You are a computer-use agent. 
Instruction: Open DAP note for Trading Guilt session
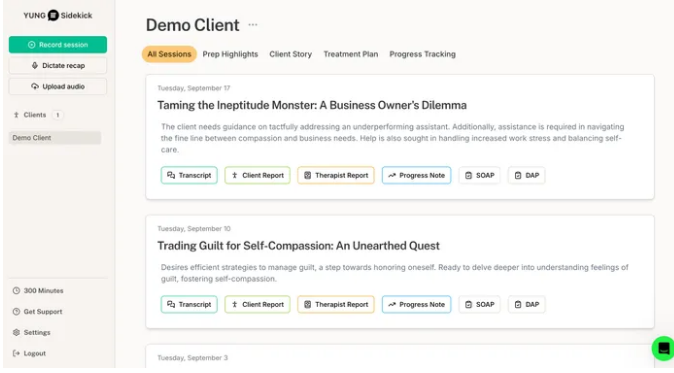527,304
